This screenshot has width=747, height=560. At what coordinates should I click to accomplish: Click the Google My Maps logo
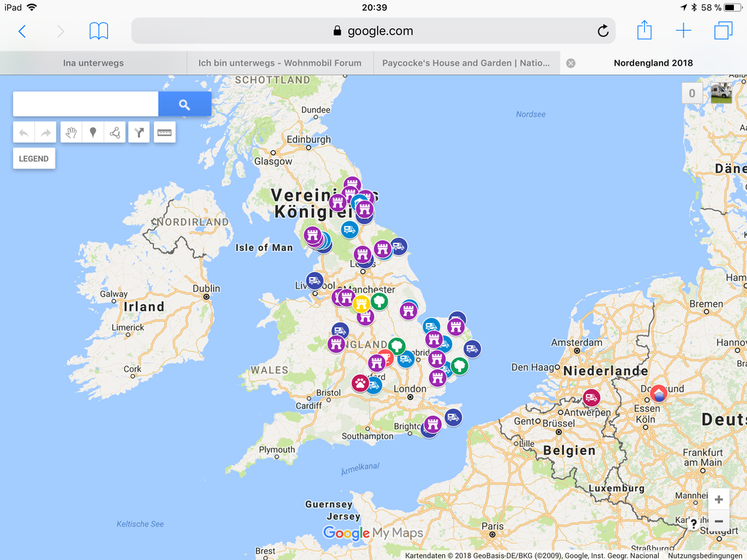[373, 533]
